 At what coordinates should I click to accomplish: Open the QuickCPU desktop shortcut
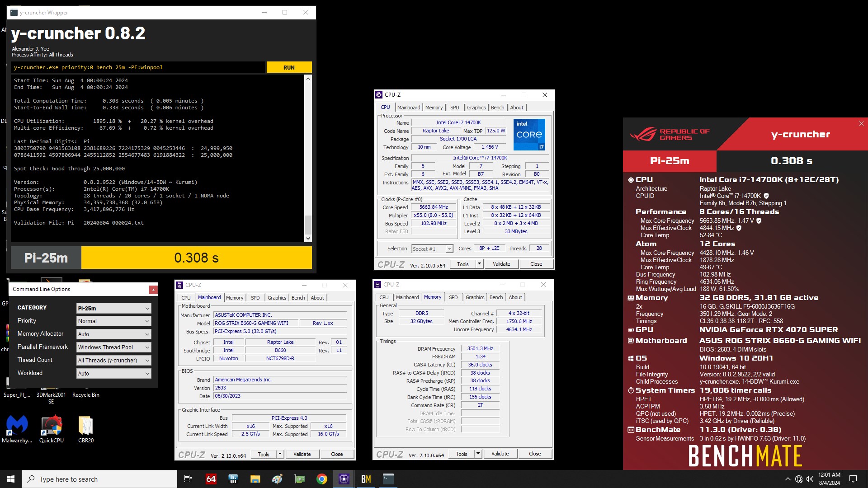point(52,429)
